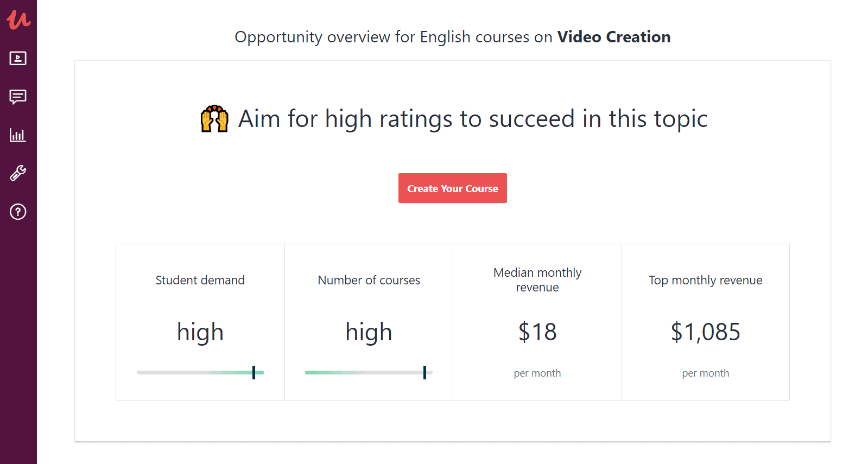Open the Courses section icon
The image size is (868, 464).
18,59
